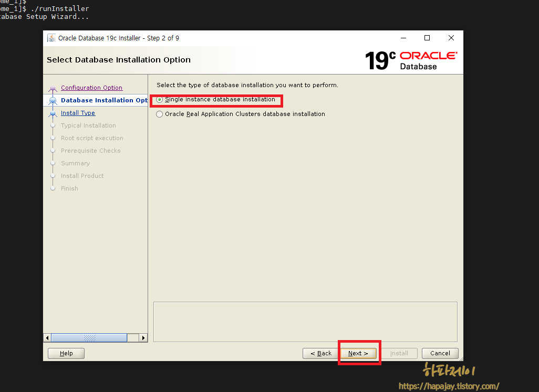Go back with the Back button
This screenshot has width=539, height=392.
[320, 353]
